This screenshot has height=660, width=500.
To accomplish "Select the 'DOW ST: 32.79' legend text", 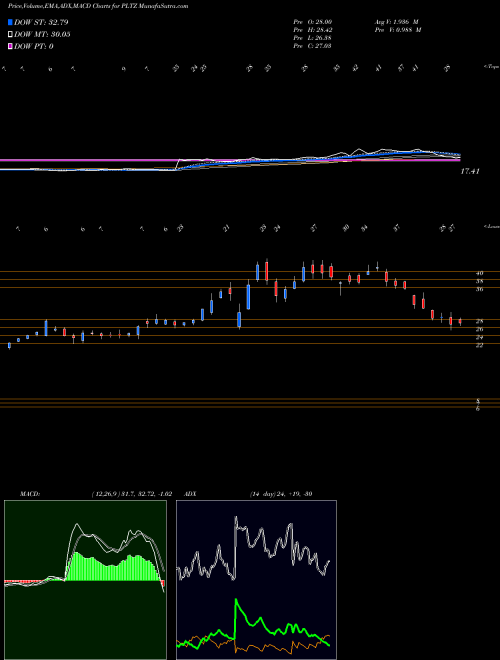I will [41, 22].
